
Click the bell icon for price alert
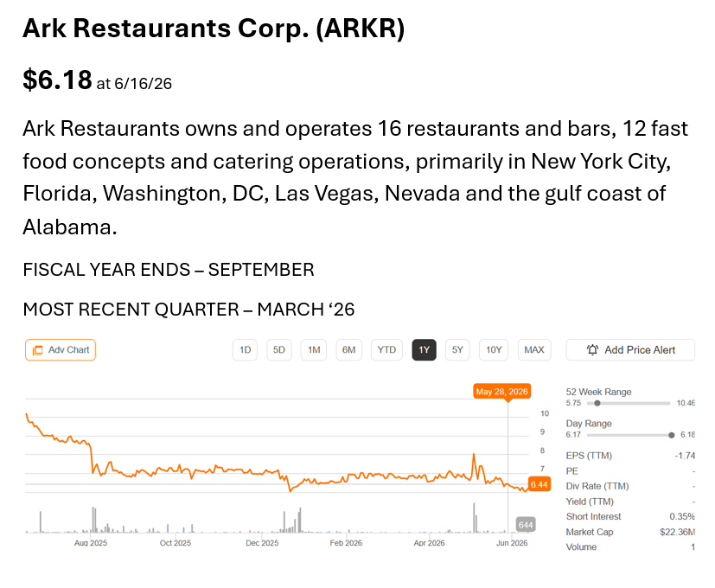[592, 350]
